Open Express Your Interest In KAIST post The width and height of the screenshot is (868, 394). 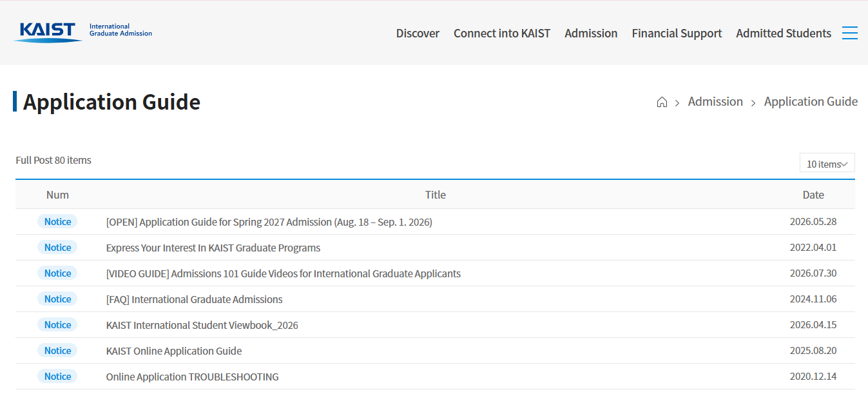coord(213,248)
